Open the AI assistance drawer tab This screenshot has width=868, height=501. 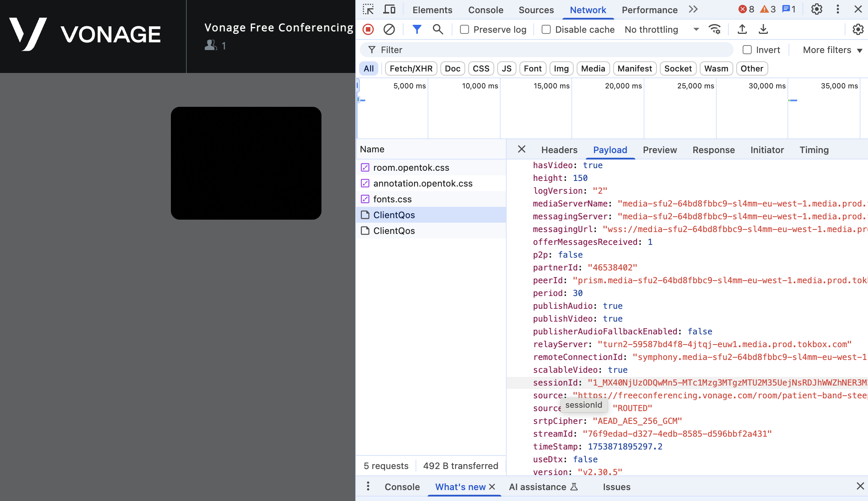pyautogui.click(x=543, y=487)
